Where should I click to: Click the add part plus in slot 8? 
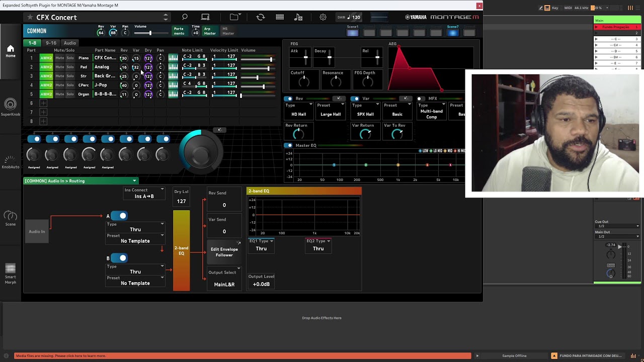43,121
